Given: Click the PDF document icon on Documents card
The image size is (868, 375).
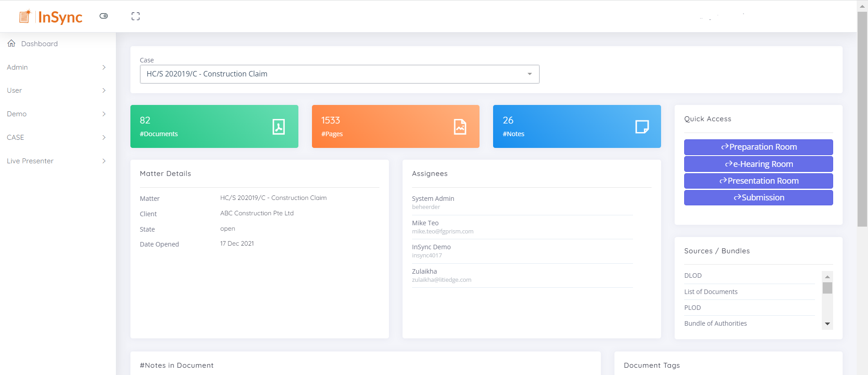Looking at the screenshot, I should 278,127.
